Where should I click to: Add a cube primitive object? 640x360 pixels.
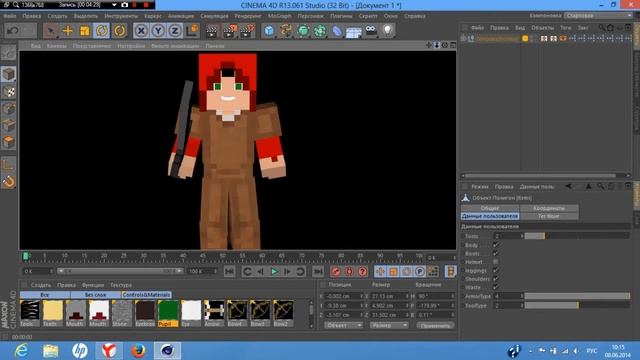pyautogui.click(x=269, y=31)
